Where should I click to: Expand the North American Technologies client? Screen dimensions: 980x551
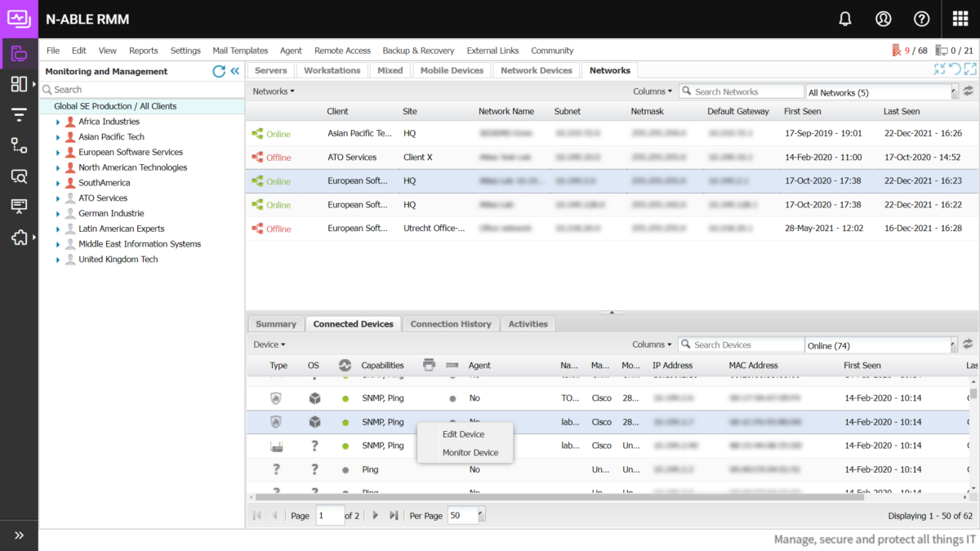click(57, 167)
